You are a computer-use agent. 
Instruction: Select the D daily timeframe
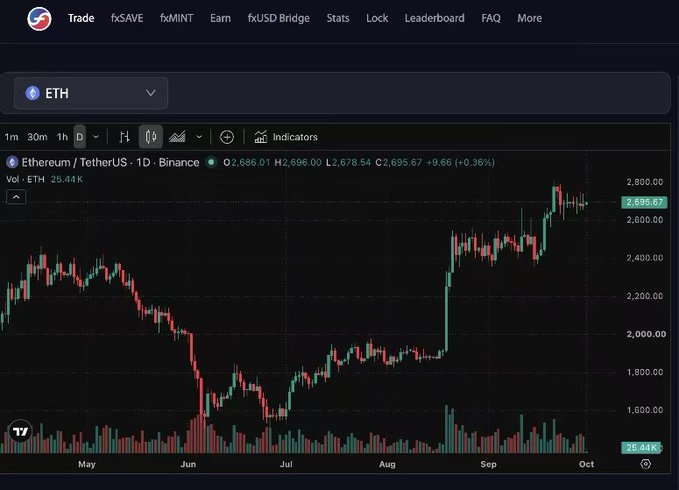(x=80, y=137)
